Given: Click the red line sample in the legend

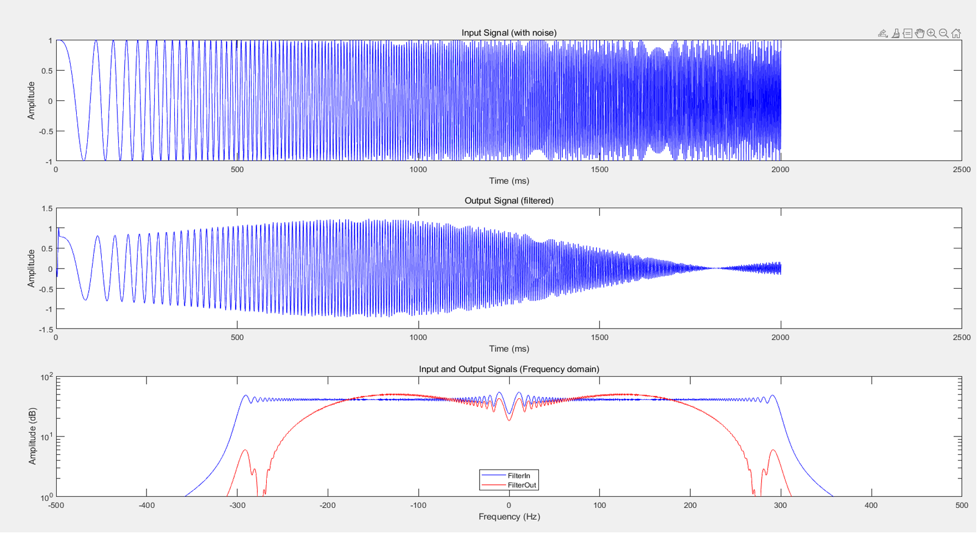Looking at the screenshot, I should [494, 485].
